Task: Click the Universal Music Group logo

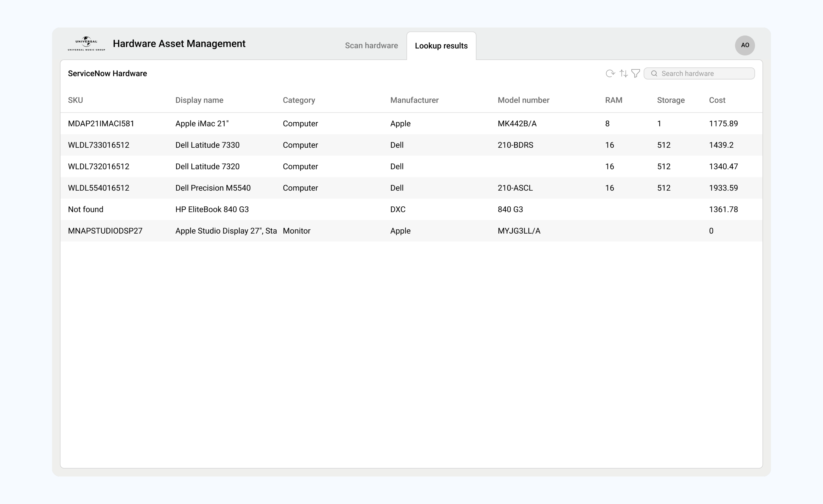Action: (x=86, y=44)
